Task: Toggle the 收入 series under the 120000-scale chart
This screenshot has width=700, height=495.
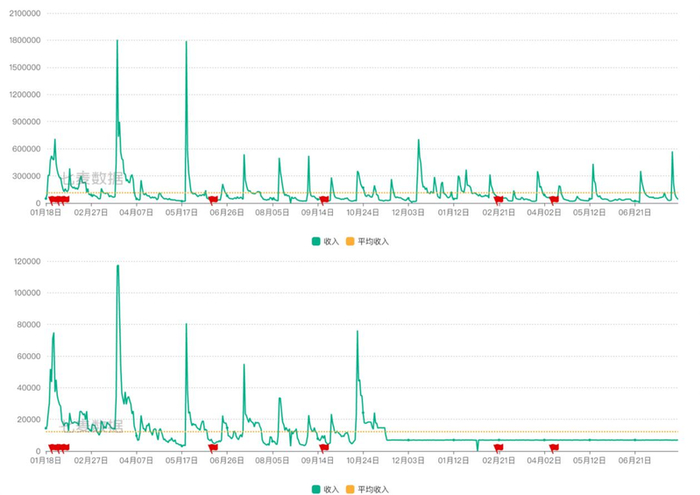Action: [x=325, y=490]
